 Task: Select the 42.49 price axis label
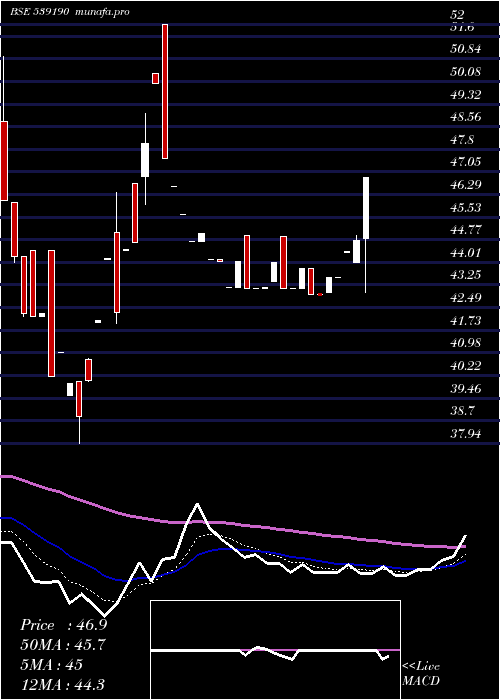tap(466, 298)
